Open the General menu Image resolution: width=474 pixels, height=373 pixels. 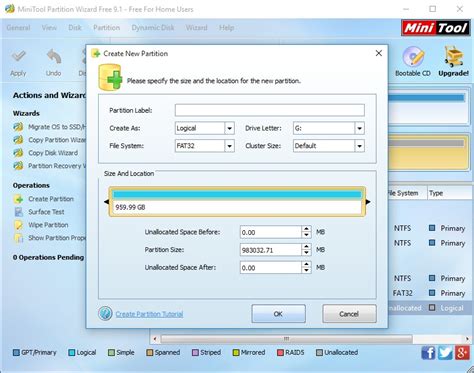(18, 28)
